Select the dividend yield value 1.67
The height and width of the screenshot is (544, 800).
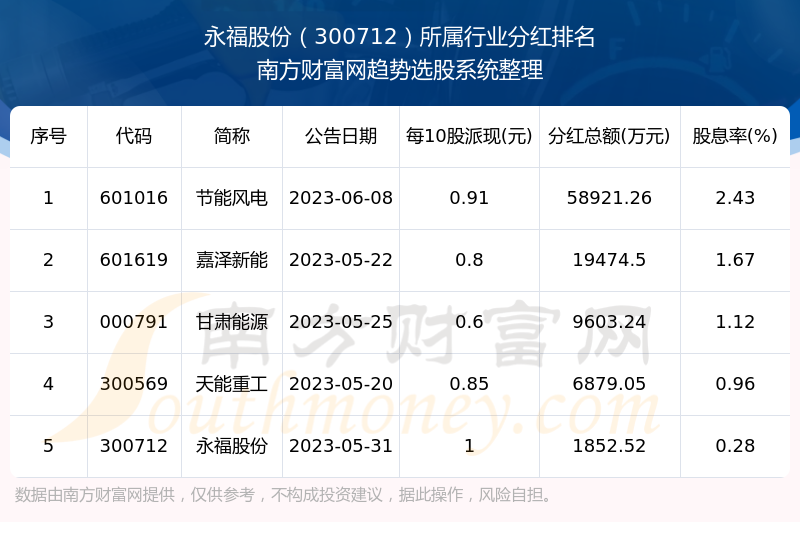pyautogui.click(x=735, y=260)
